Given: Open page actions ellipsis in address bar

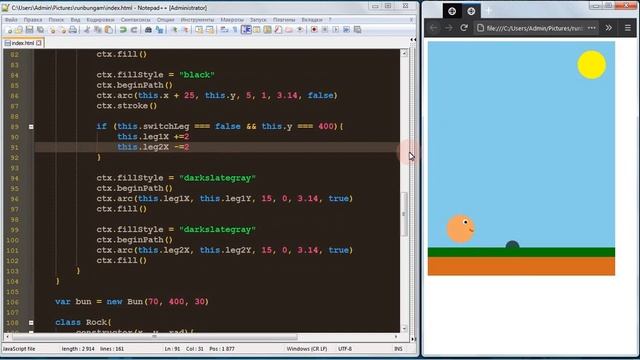Looking at the screenshot, I should click(x=591, y=28).
